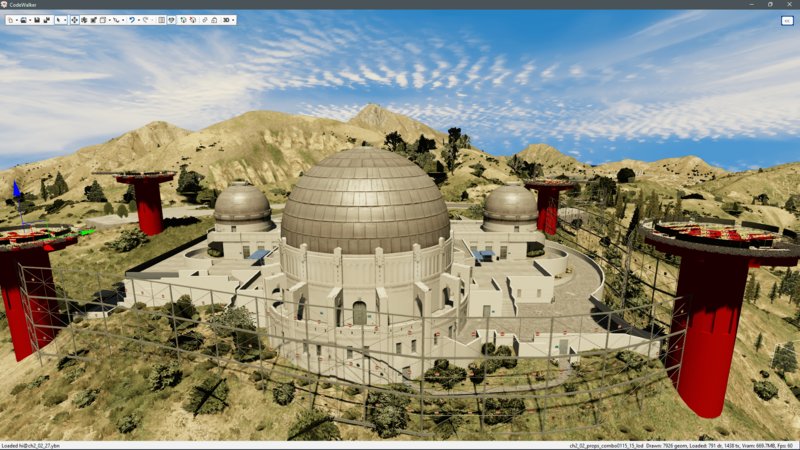
Task: Click the red delete entity icon
Action: tap(192, 20)
